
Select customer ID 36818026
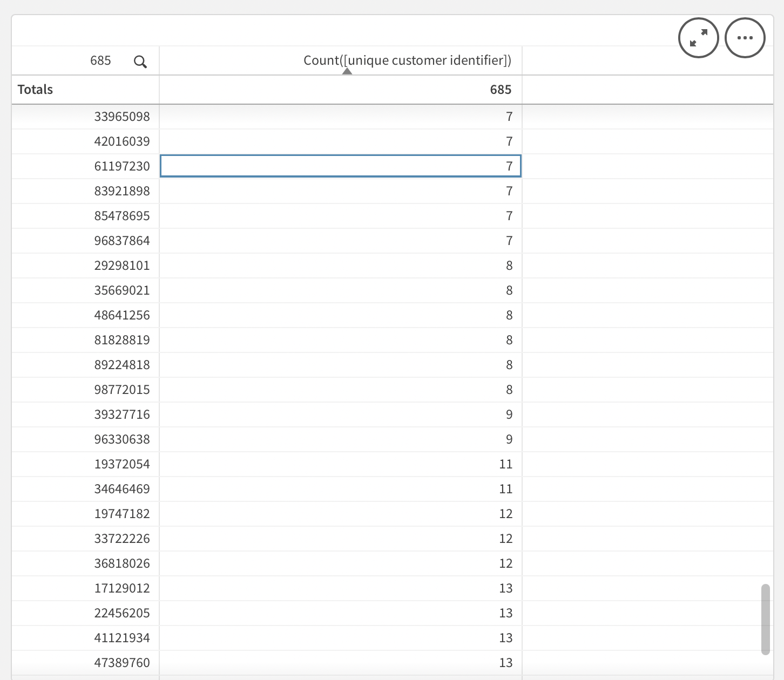point(122,563)
